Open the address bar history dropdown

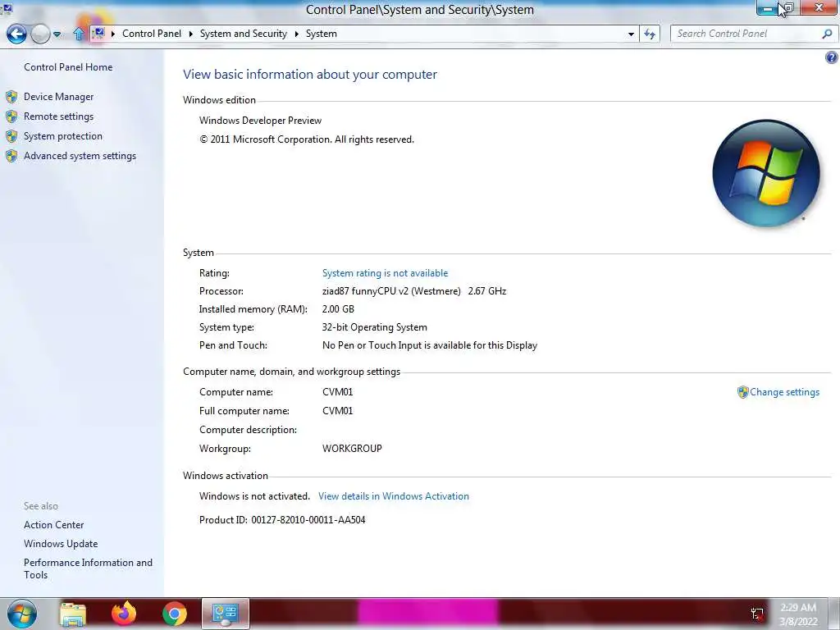pyautogui.click(x=631, y=34)
